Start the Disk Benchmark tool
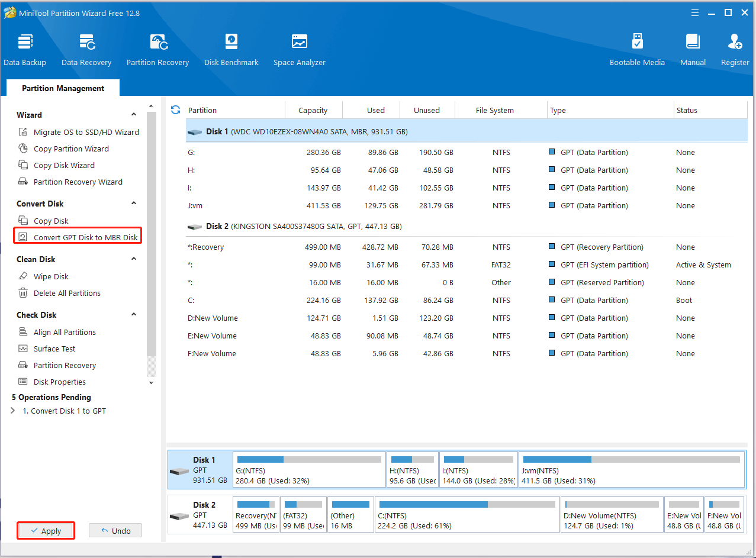Image resolution: width=756 pixels, height=558 pixels. pyautogui.click(x=231, y=50)
